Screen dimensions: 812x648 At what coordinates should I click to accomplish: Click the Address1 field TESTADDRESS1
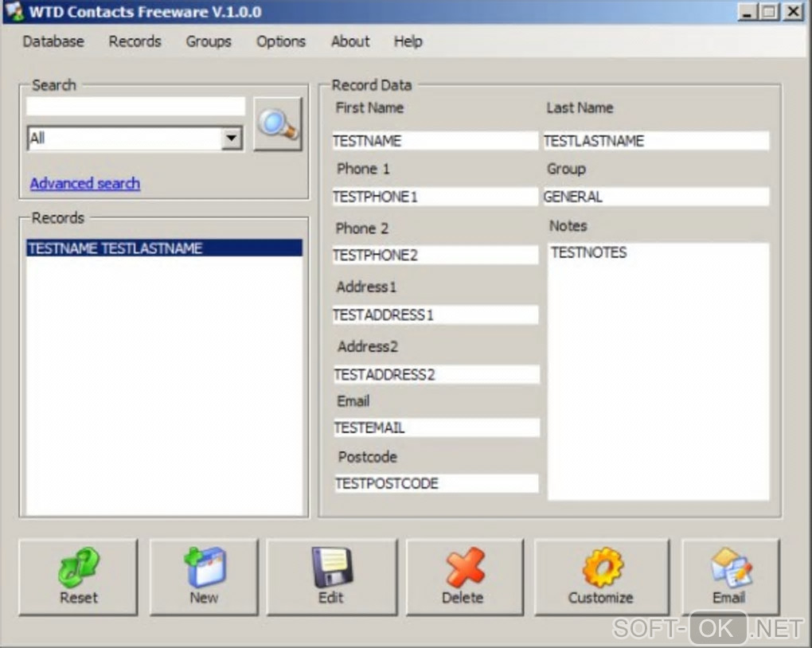435,315
